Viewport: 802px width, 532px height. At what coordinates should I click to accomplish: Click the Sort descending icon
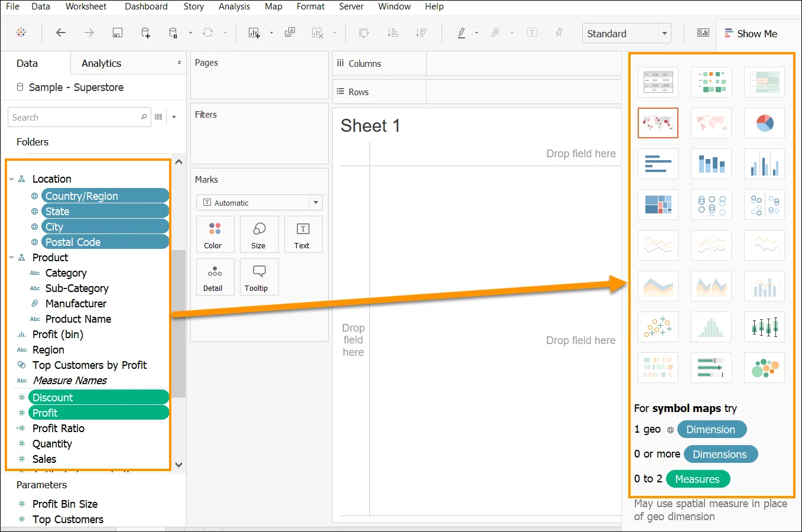tap(421, 33)
